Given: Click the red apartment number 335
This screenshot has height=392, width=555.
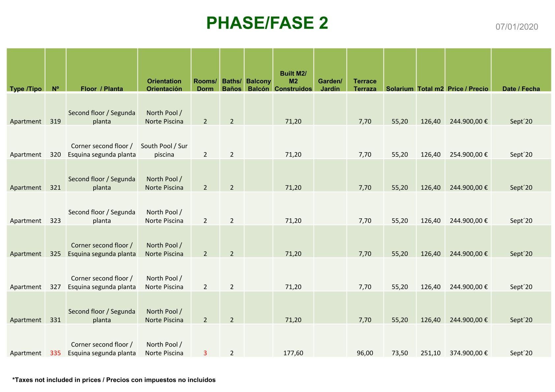Looking at the screenshot, I should click(55, 353).
